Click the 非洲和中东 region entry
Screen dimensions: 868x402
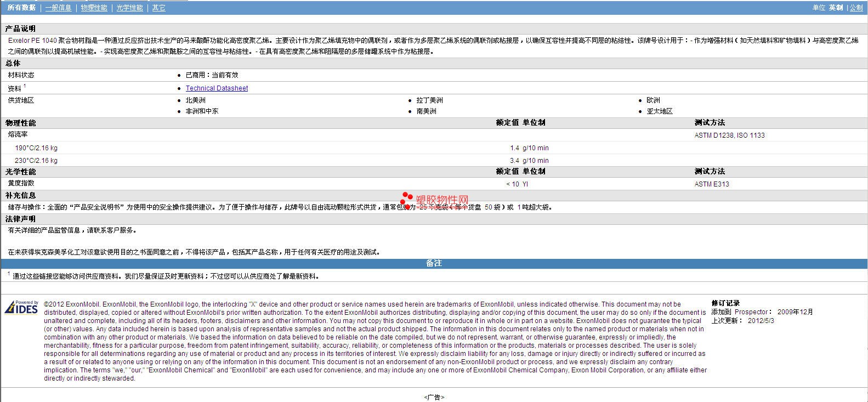coord(202,111)
